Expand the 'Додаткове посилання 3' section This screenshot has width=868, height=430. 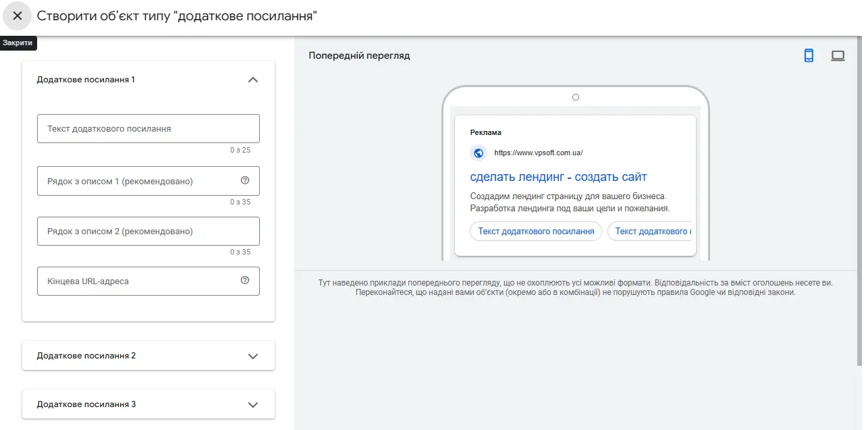click(253, 404)
